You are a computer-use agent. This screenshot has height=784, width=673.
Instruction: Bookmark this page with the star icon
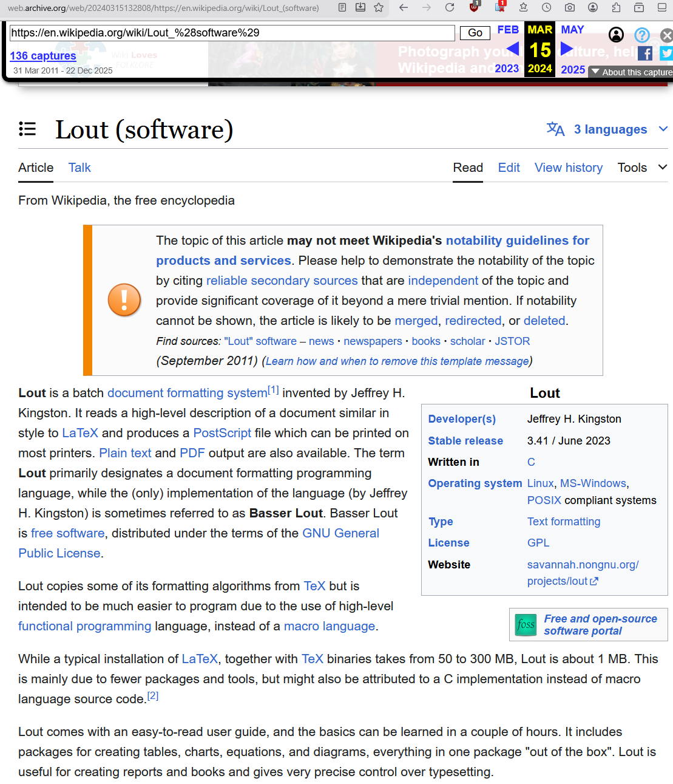379,7
